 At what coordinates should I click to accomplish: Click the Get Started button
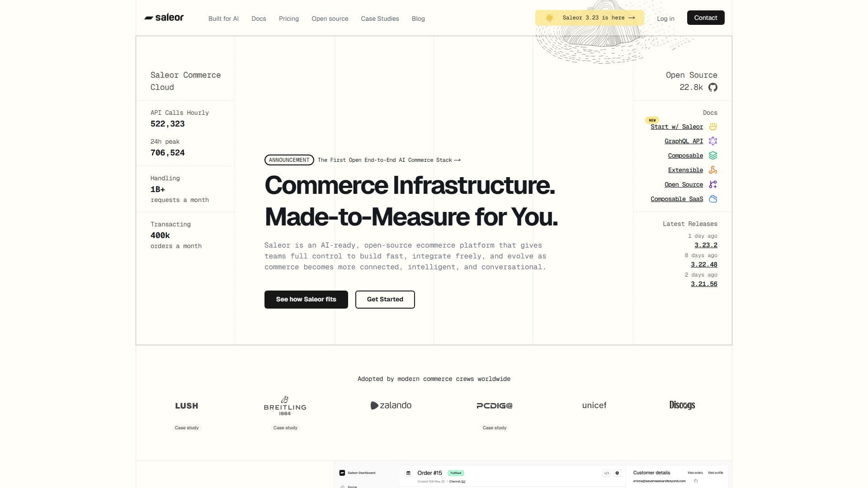pos(385,300)
